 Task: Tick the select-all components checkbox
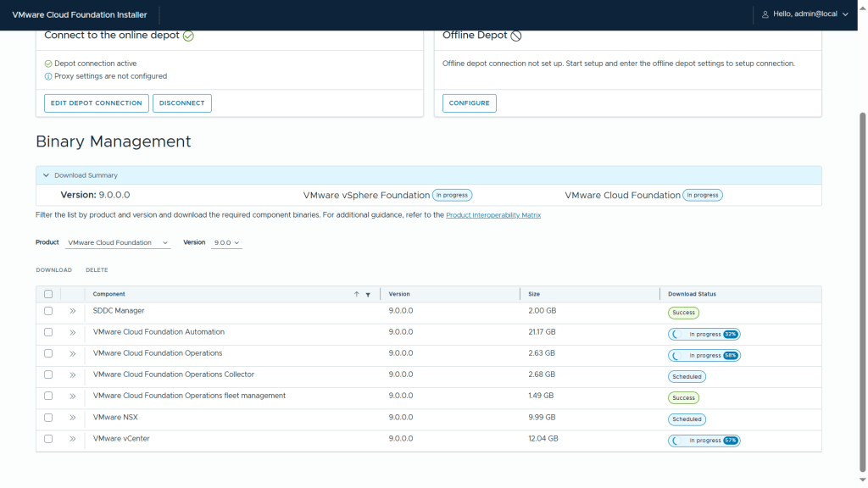pyautogui.click(x=48, y=294)
